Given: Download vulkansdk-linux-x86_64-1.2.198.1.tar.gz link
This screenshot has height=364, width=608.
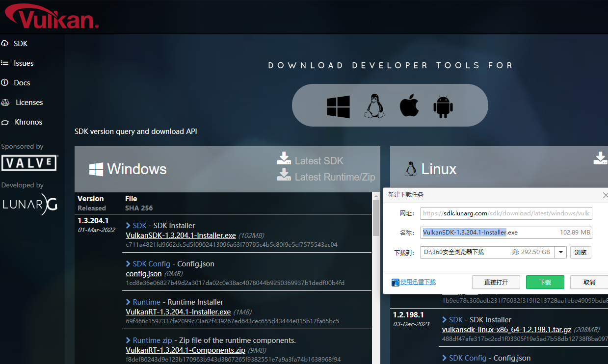Looking at the screenshot, I should pyautogui.click(x=507, y=329).
